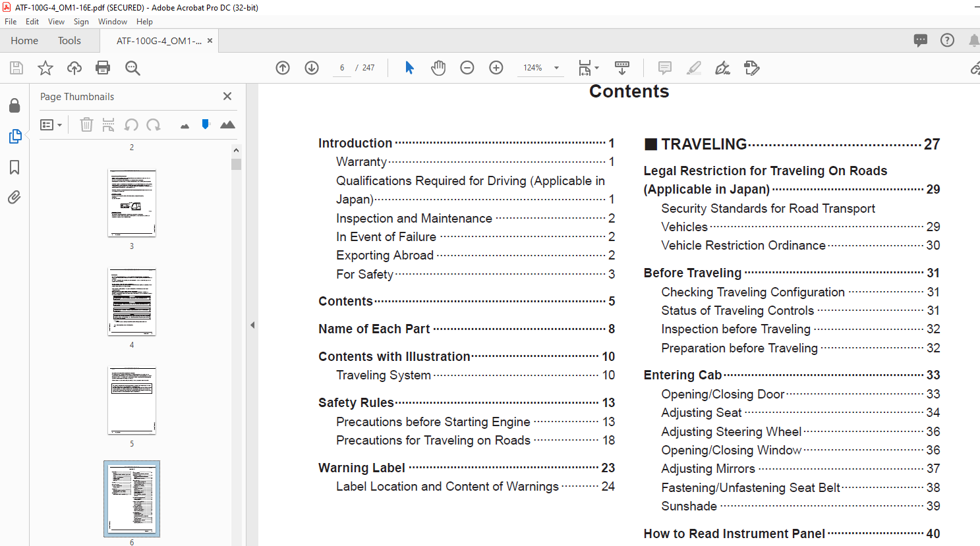Select page 4 thumbnail
Image resolution: width=980 pixels, height=546 pixels.
(x=132, y=302)
